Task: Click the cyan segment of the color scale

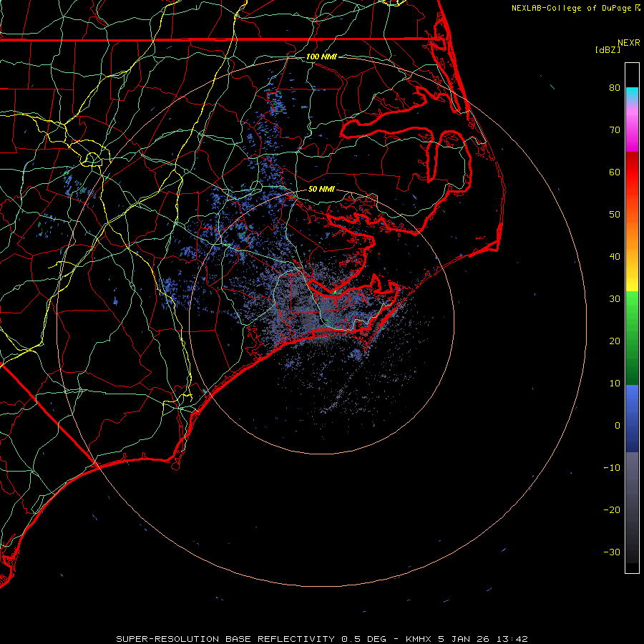Action: (x=632, y=94)
